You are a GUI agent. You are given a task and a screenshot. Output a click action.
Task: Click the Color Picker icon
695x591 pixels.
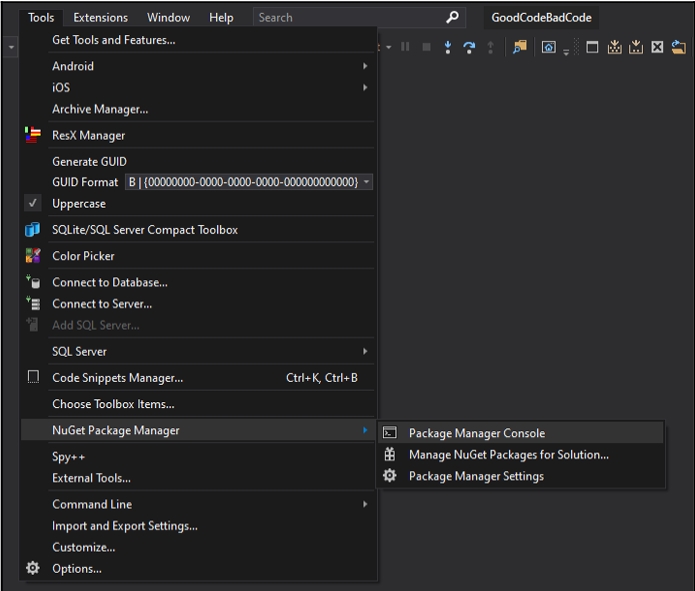(x=33, y=256)
